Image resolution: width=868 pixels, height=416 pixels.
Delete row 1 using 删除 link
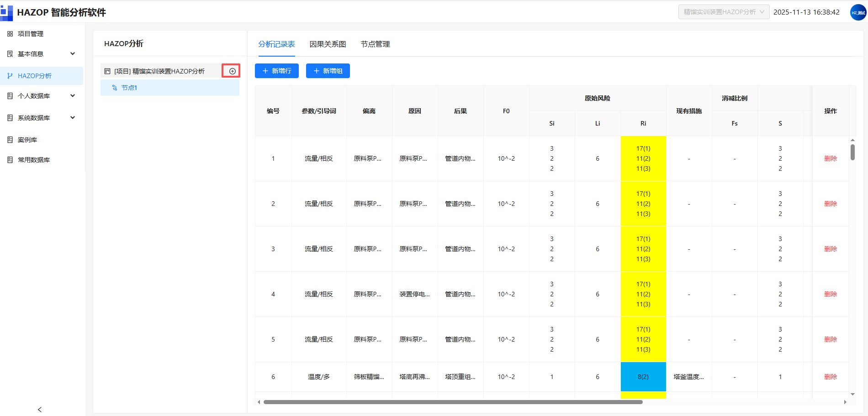pos(831,158)
